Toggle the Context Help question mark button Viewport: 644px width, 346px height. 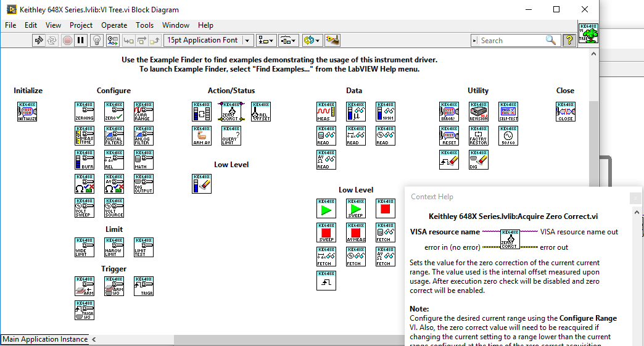point(569,40)
